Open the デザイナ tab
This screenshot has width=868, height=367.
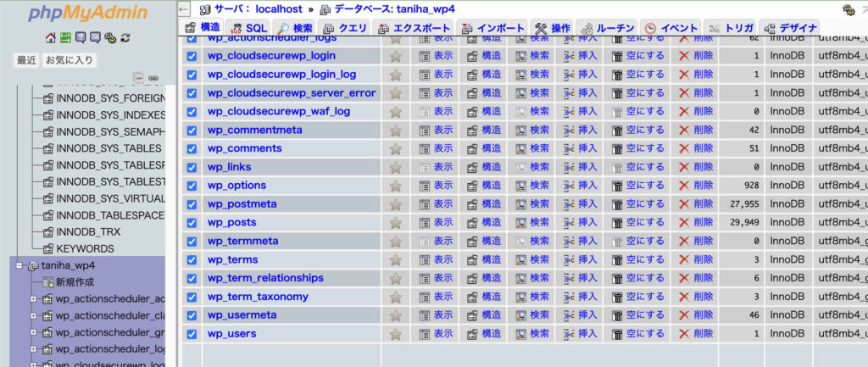(x=789, y=28)
